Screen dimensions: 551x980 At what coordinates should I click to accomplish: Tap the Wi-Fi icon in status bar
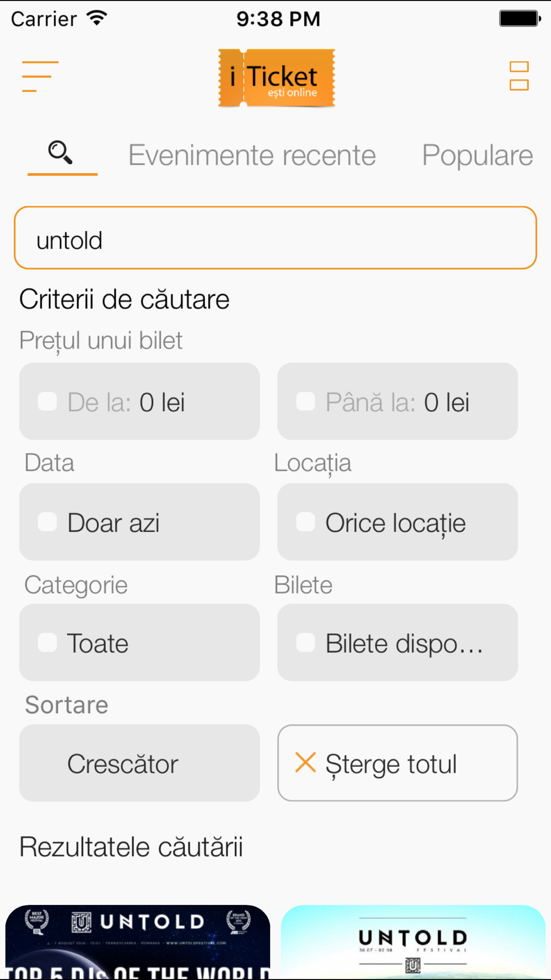tap(97, 18)
